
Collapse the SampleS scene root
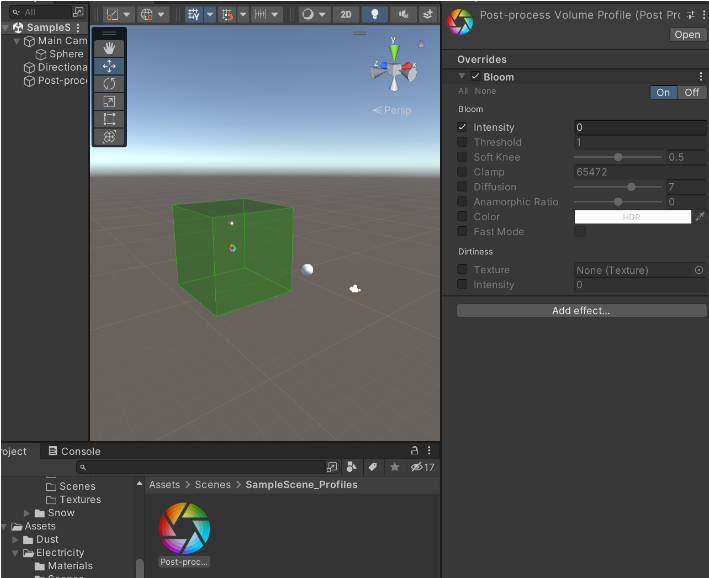(x=6, y=28)
